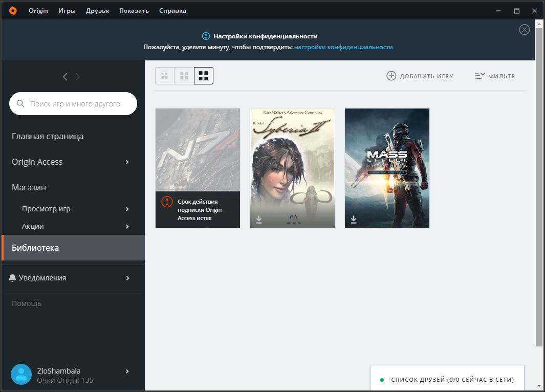
Task: Open the Помощь link
Action: point(27,303)
